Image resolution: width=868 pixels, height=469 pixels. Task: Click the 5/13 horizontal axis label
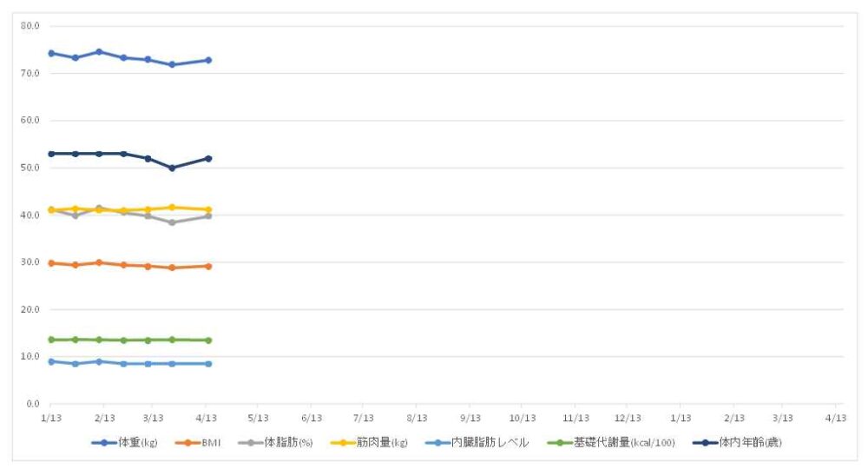pyautogui.click(x=258, y=418)
